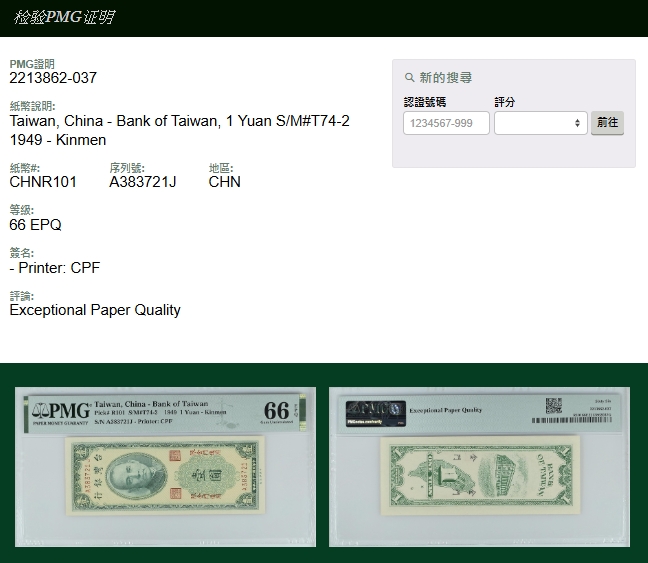Click the magnifier icon beside 新的搜尋
The width and height of the screenshot is (648, 563).
point(409,78)
